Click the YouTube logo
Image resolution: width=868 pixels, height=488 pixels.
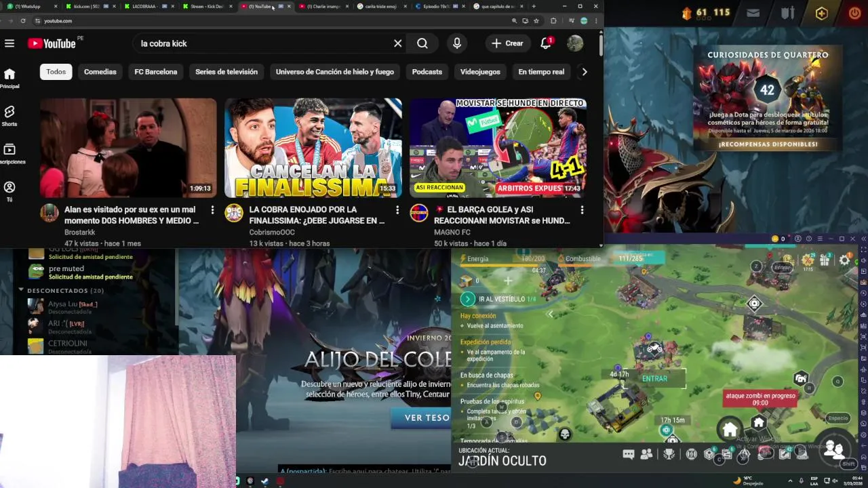tap(52, 43)
